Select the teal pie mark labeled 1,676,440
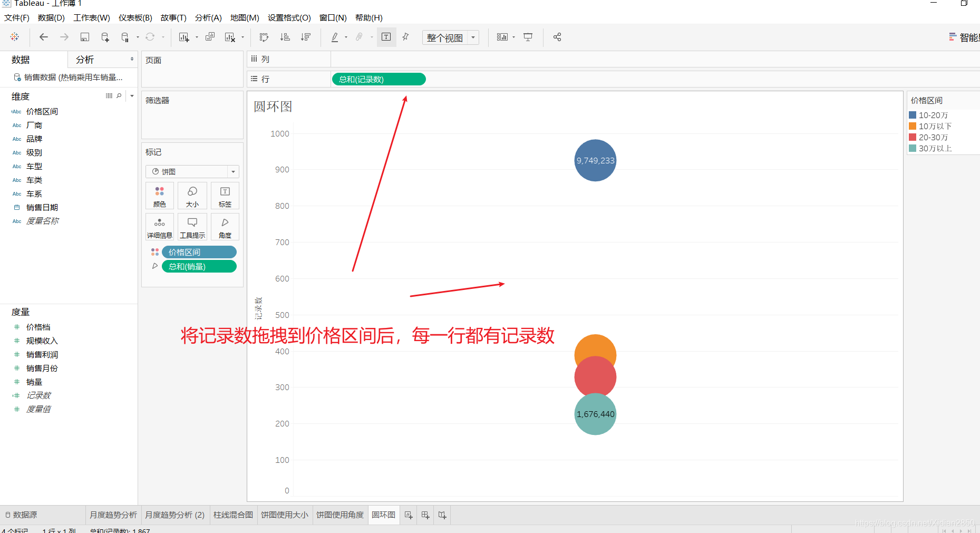 click(595, 414)
